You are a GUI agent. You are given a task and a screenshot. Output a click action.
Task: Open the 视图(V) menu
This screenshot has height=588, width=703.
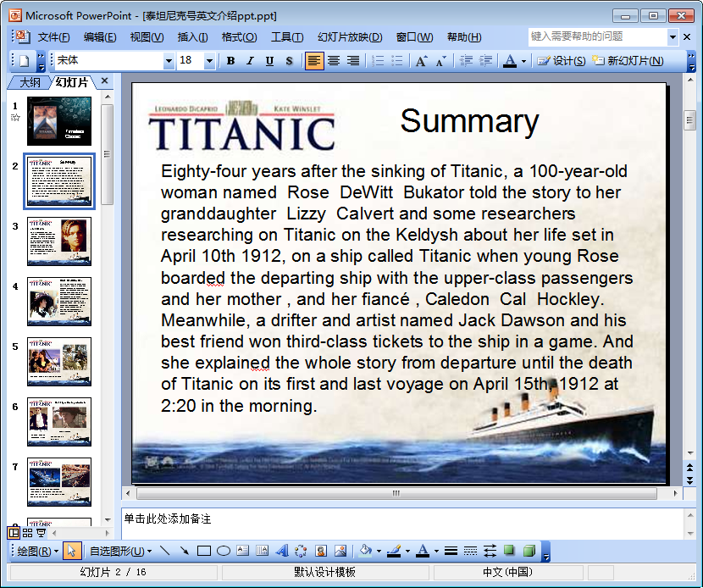coord(147,37)
